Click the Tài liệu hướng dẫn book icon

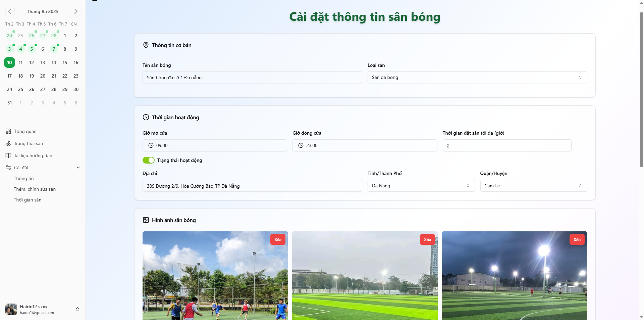point(8,155)
